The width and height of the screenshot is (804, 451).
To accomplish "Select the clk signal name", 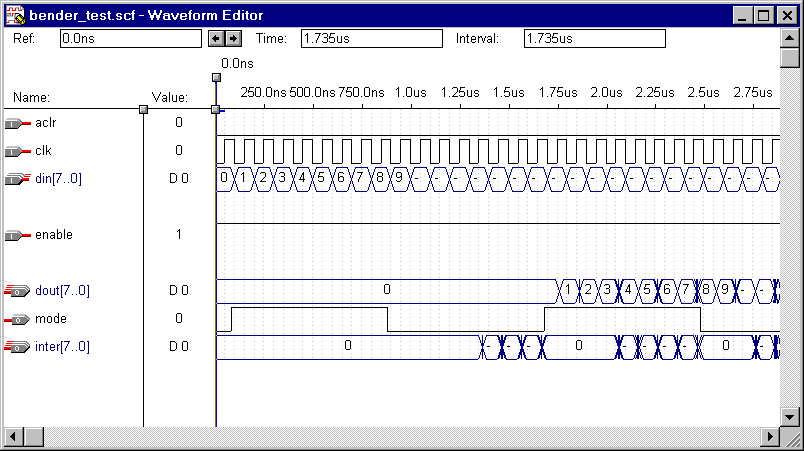I will [43, 151].
